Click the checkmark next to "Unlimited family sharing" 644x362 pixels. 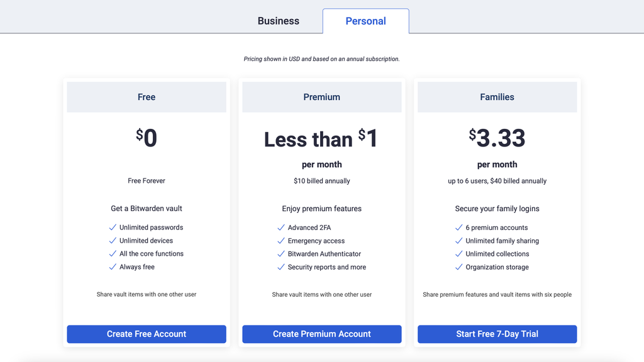pyautogui.click(x=459, y=241)
